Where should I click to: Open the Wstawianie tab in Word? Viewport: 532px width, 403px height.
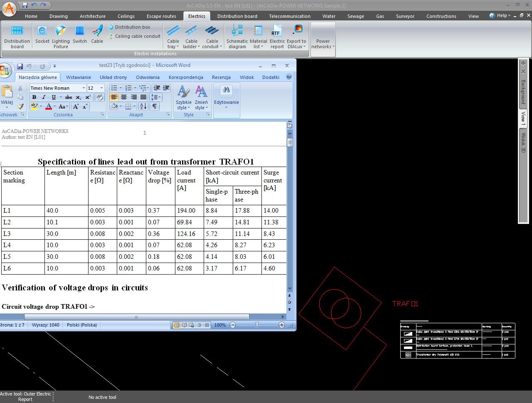coord(78,77)
